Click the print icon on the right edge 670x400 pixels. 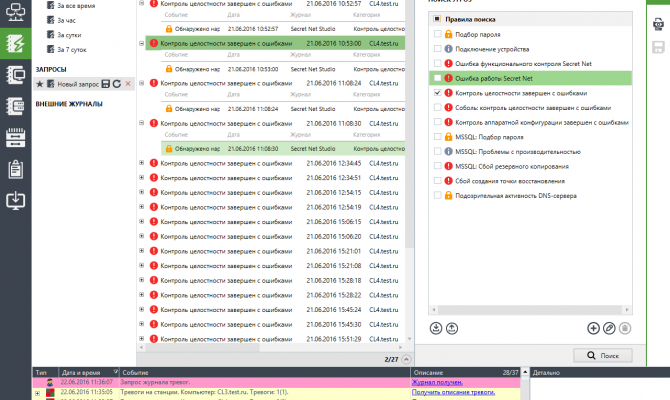pyautogui.click(x=658, y=24)
